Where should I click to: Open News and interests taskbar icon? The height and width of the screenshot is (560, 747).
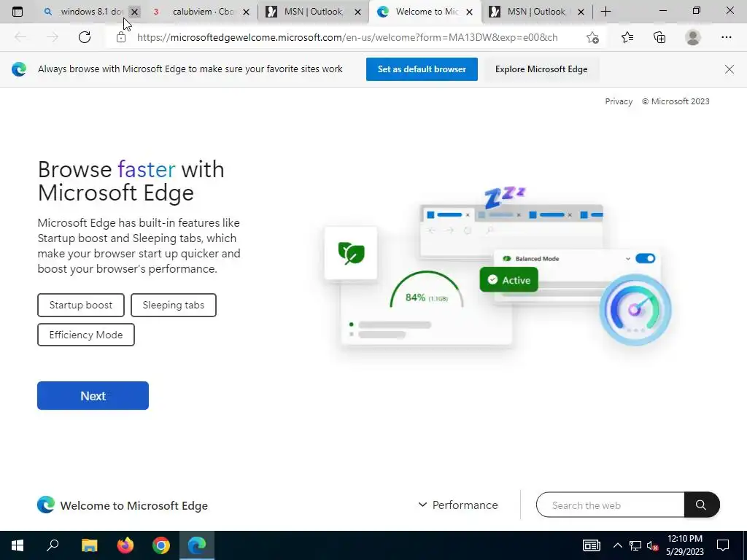click(x=591, y=545)
